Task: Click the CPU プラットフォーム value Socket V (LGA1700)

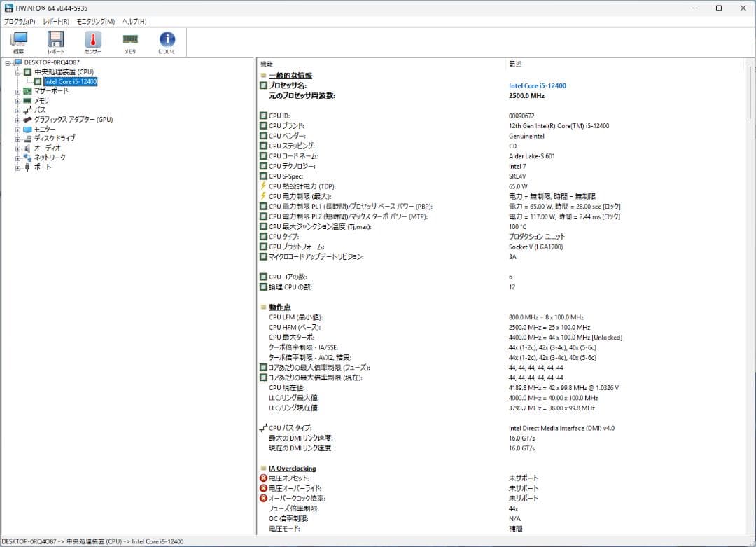Action: point(535,247)
